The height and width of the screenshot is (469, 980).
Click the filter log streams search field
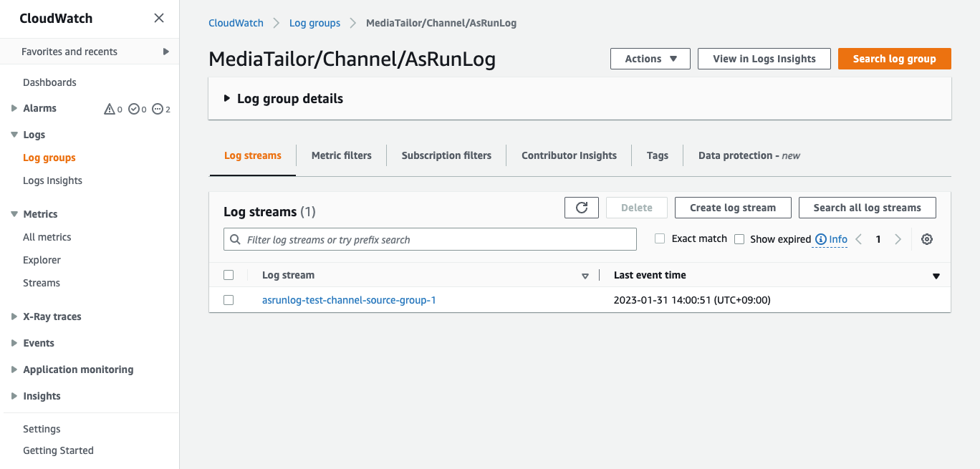[430, 239]
